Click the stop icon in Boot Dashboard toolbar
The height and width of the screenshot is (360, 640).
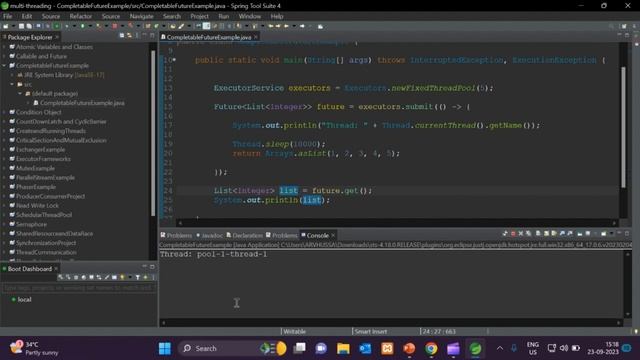[x=76, y=277]
